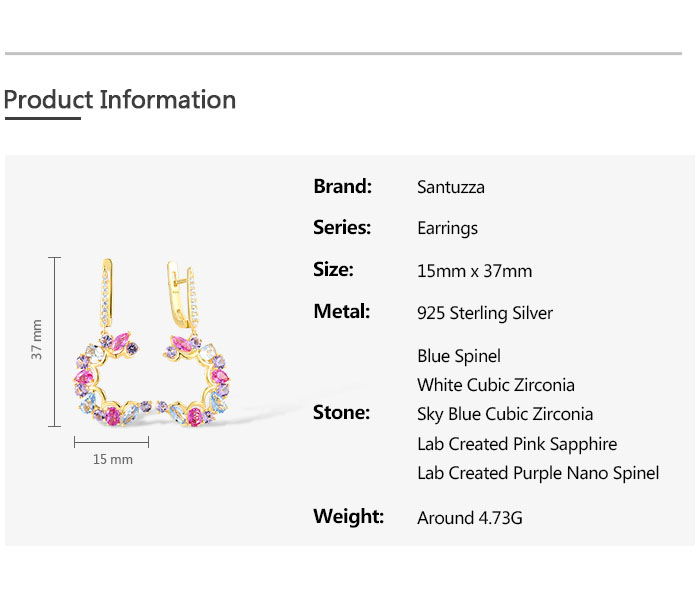
Task: Click the Earrings series value
Action: [x=447, y=229]
